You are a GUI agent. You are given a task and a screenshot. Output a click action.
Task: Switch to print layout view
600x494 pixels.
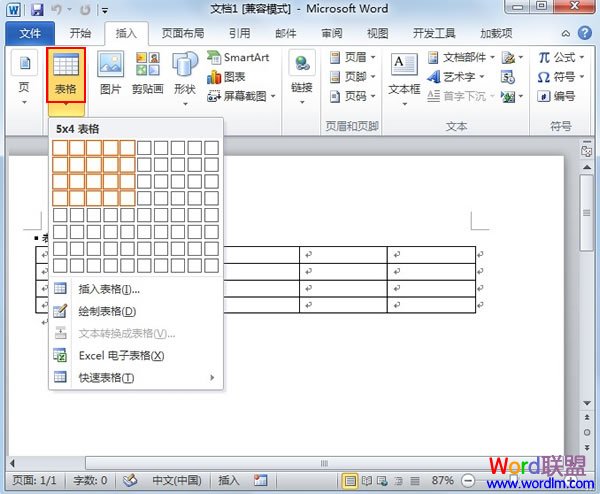coord(350,481)
